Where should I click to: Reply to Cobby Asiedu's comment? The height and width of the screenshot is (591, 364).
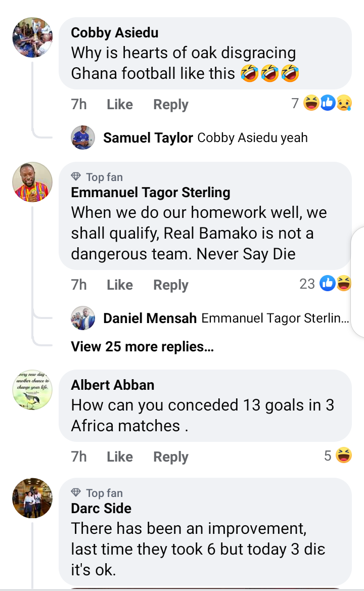[171, 105]
